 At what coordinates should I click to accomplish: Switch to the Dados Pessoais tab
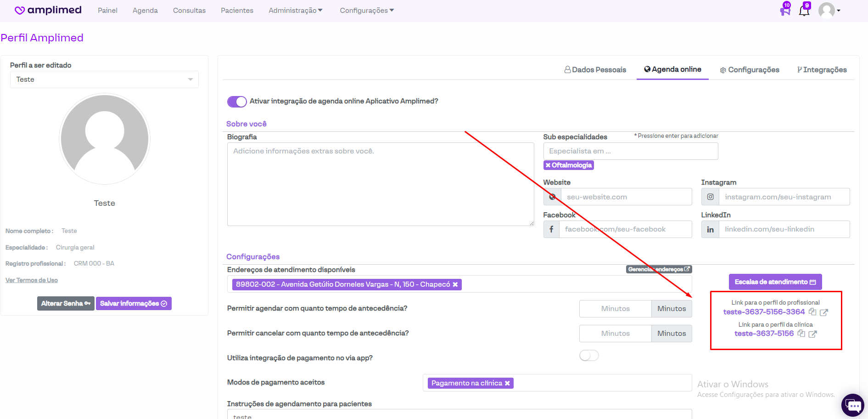[x=595, y=70]
